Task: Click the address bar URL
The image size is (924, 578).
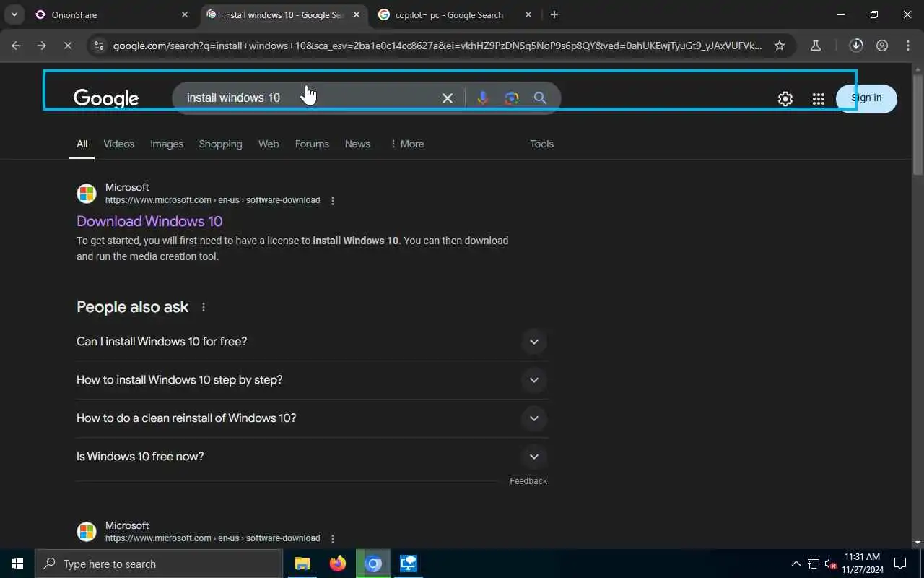Action: 437,46
